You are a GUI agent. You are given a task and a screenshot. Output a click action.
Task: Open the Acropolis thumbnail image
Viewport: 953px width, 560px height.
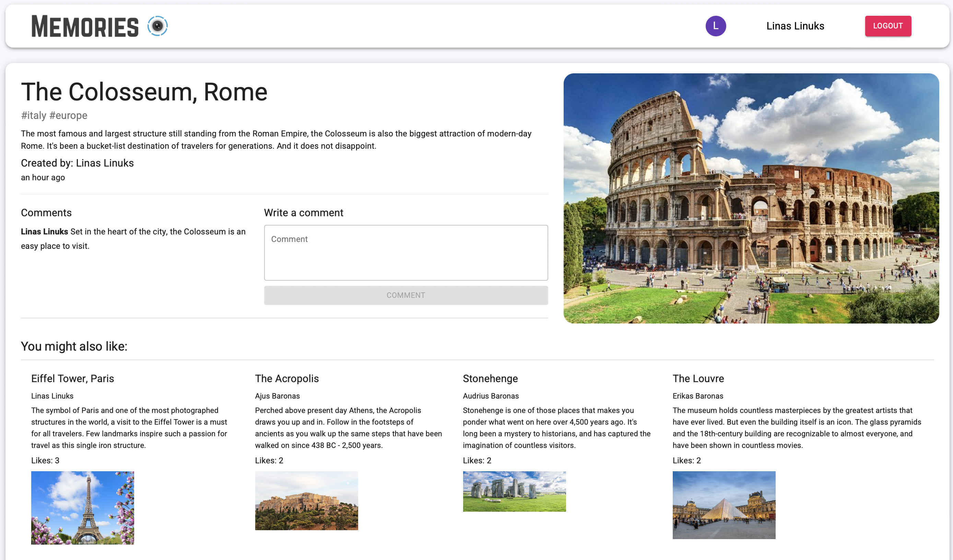(x=306, y=500)
